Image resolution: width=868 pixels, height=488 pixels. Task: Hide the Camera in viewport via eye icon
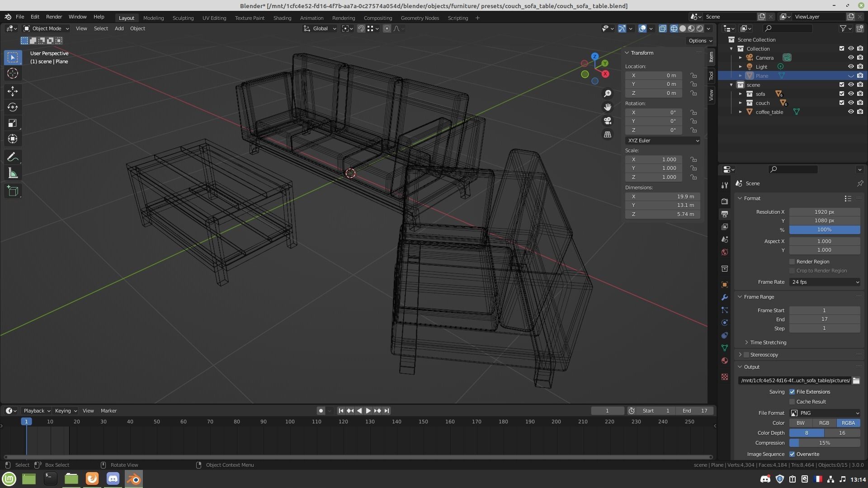click(851, 58)
